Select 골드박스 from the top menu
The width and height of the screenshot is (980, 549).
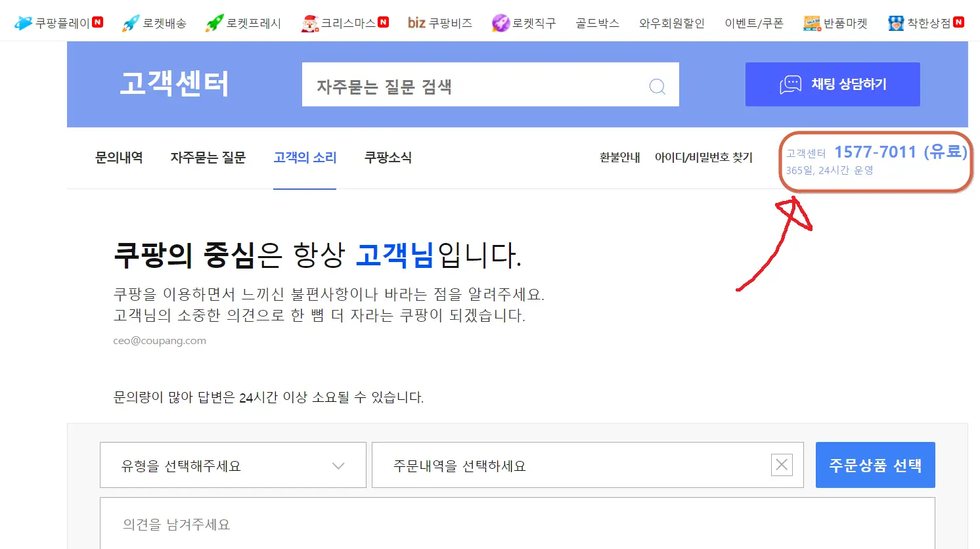click(596, 21)
